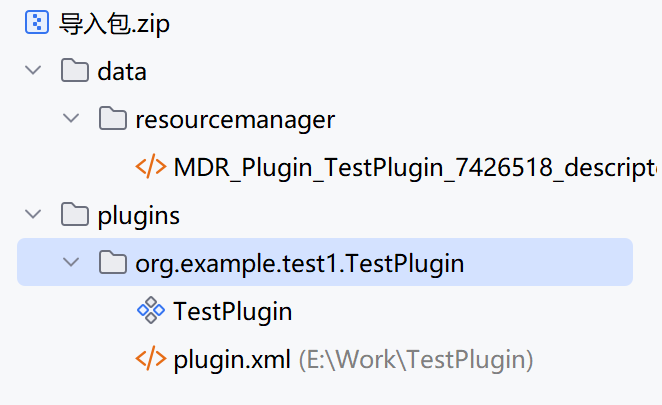
Task: Collapse the plugins folder chevron
Action: pyautogui.click(x=34, y=214)
